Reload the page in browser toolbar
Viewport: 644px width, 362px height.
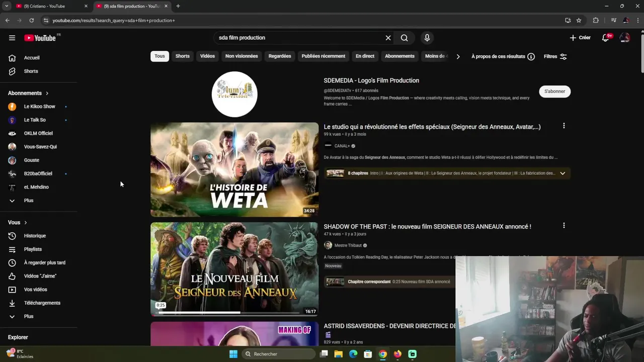coord(31,20)
